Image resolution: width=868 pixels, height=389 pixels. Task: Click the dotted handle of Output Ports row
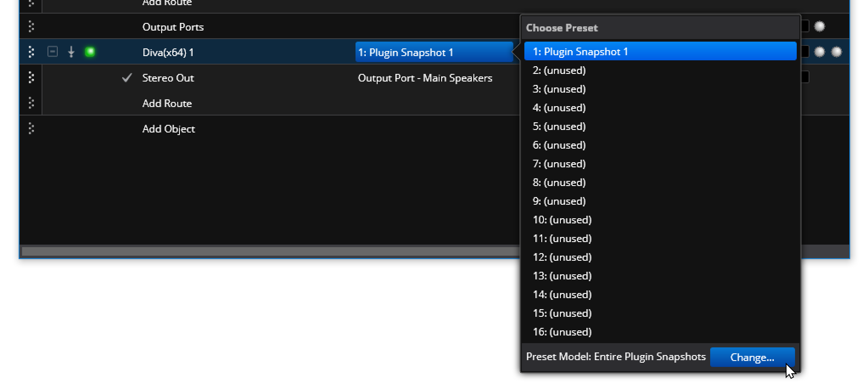tap(31, 26)
